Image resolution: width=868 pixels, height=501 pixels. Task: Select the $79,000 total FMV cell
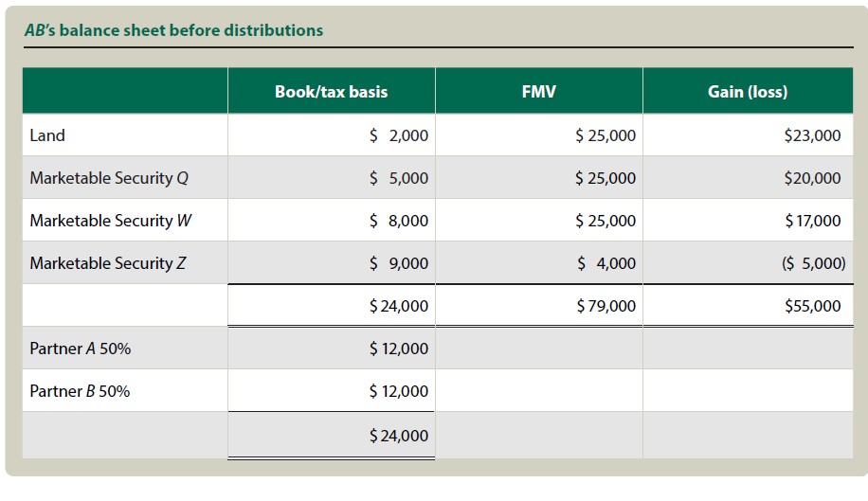606,306
